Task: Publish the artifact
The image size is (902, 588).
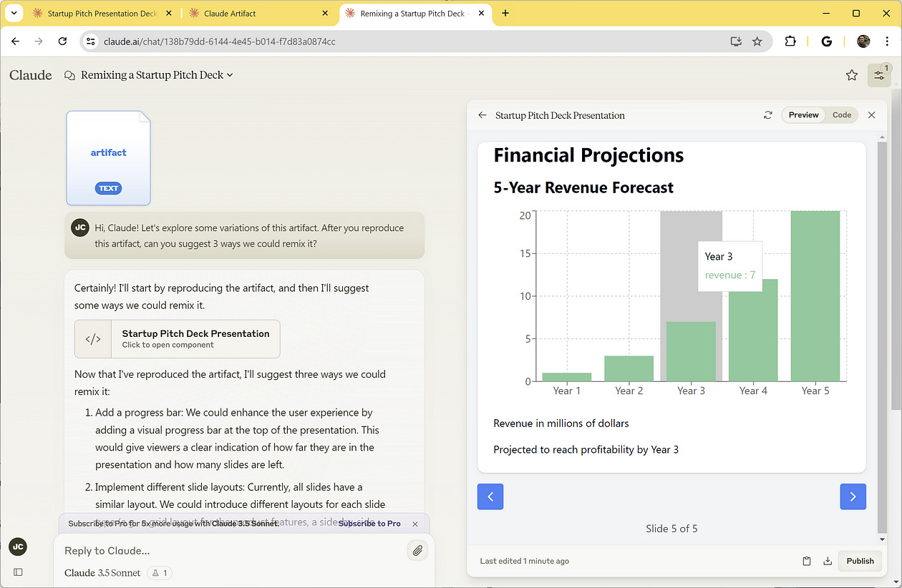Action: [859, 561]
